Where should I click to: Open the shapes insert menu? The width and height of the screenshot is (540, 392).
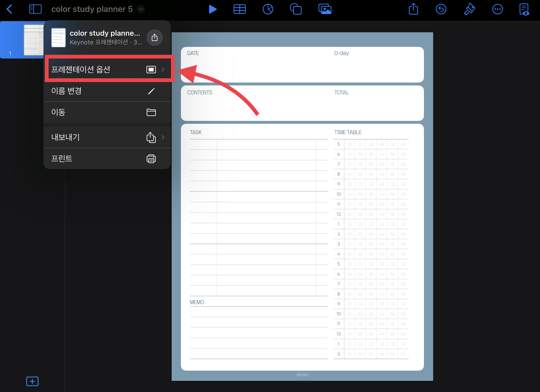pos(296,9)
